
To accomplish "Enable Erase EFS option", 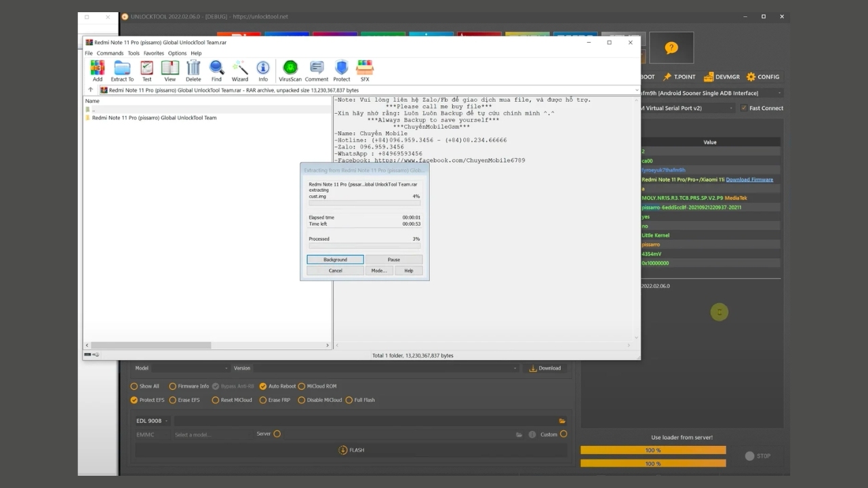I will click(x=172, y=400).
